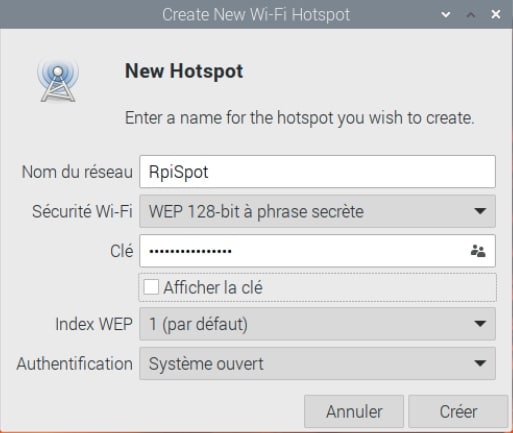Click the Nom du réseau label
The width and height of the screenshot is (513, 433).
[x=77, y=172]
